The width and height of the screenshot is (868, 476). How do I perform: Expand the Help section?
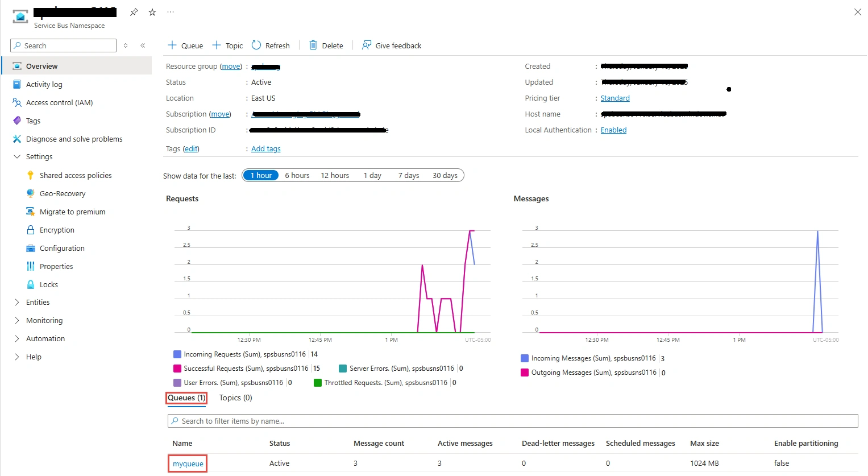point(17,357)
